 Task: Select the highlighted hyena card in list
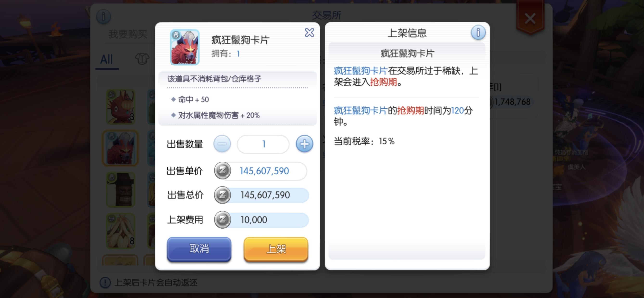pos(121,148)
